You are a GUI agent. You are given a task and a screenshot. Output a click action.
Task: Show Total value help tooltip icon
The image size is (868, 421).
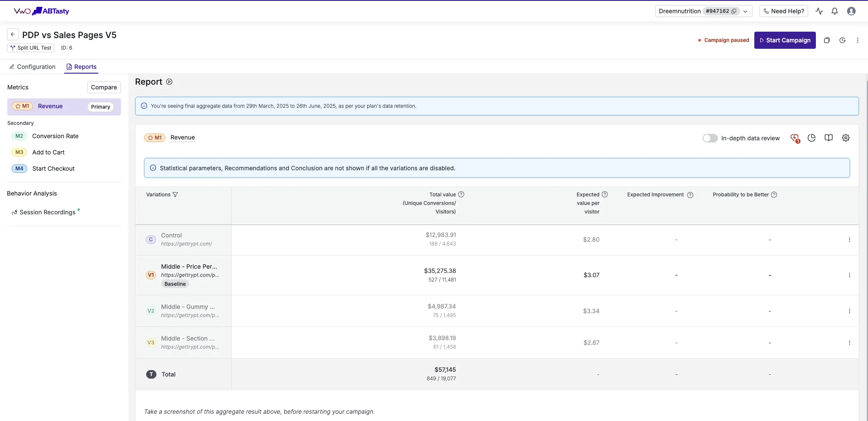pyautogui.click(x=461, y=194)
